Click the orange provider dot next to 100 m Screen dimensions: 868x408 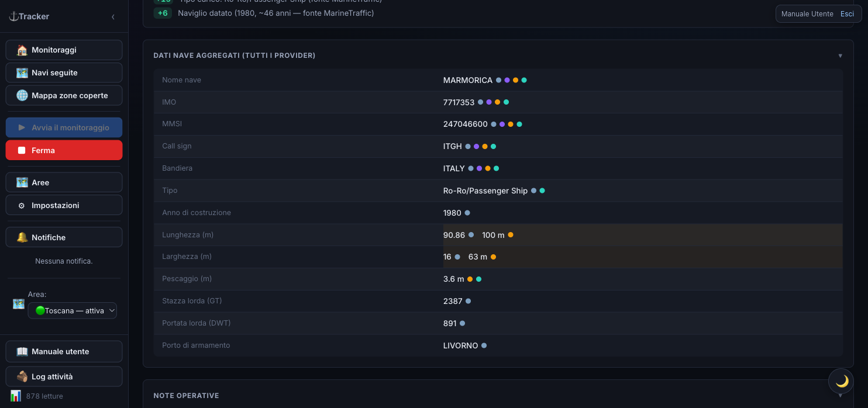[511, 235]
